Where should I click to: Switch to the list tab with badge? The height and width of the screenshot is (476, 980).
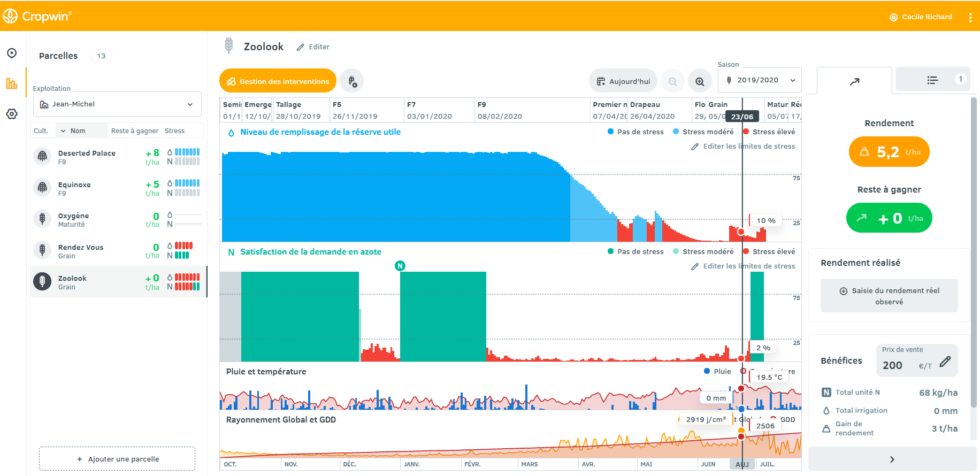(933, 80)
